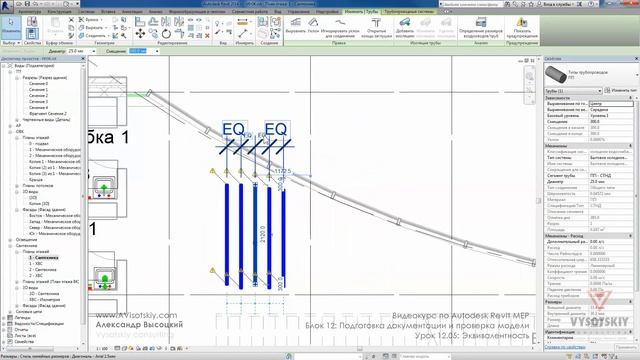
Task: Select view Сечение 0 in browser
Action: (x=38, y=83)
